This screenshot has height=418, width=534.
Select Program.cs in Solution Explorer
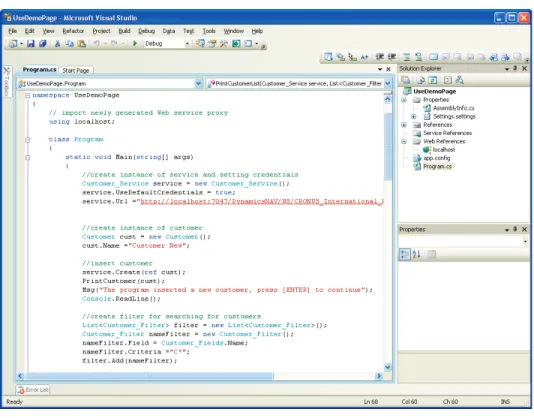click(437, 167)
